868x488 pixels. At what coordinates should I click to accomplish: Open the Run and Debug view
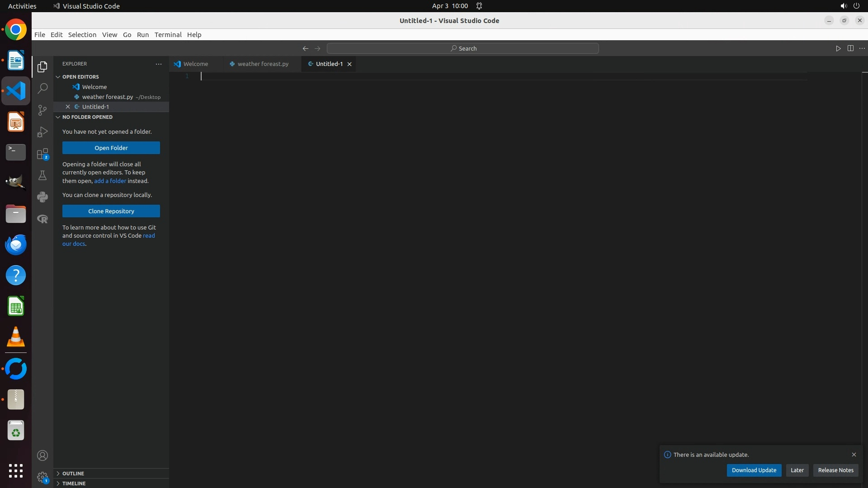click(42, 132)
